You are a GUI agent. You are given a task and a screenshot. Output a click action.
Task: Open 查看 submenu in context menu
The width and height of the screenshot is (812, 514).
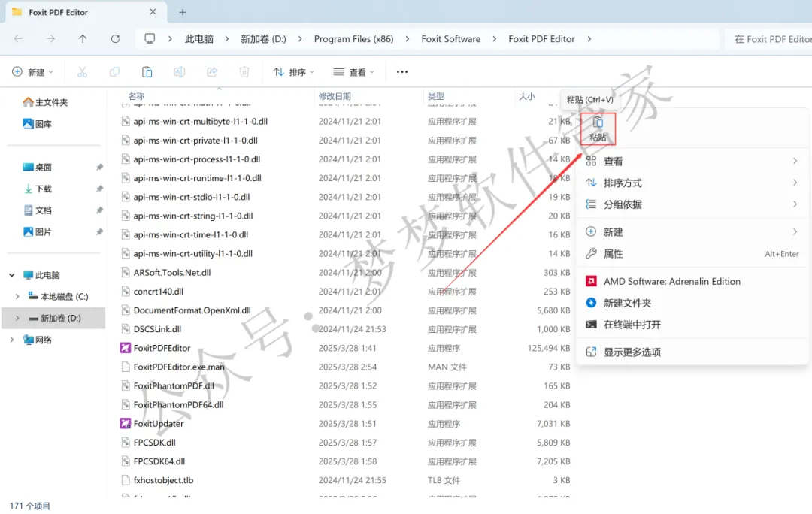[x=692, y=162]
